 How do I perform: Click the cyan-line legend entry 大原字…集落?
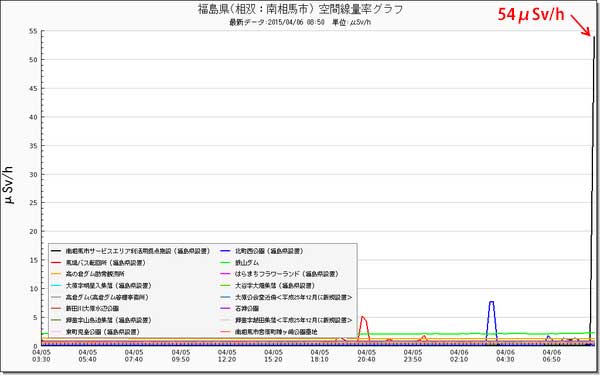[109, 285]
